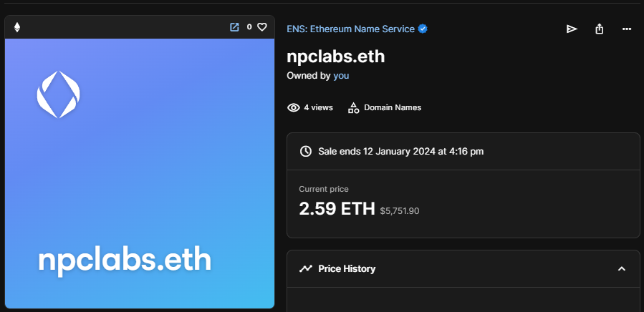Click the transfer (send) arrow icon
Screen dimensions: 644x312
(572, 29)
